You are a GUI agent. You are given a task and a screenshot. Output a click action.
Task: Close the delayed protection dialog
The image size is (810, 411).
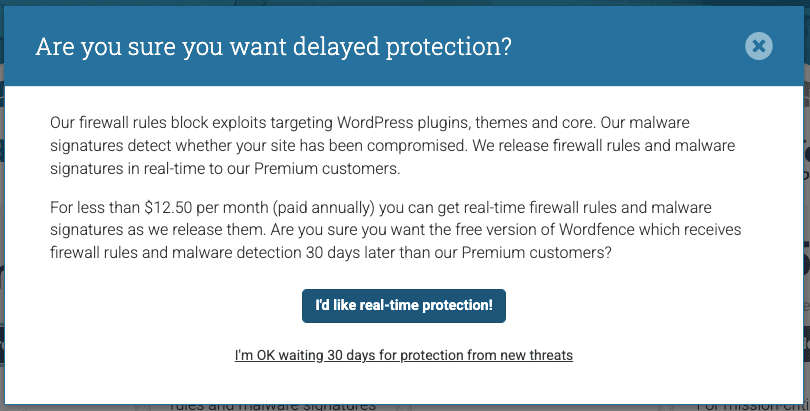[x=759, y=46]
